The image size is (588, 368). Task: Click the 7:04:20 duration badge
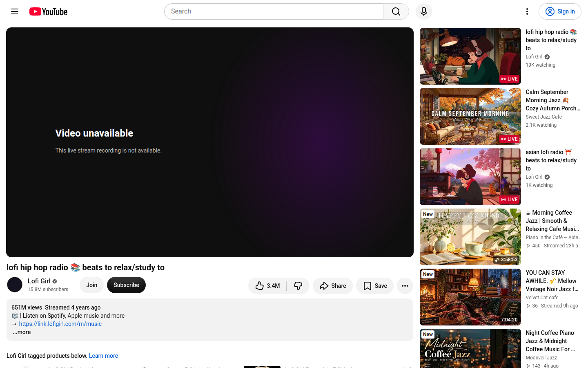(x=509, y=320)
